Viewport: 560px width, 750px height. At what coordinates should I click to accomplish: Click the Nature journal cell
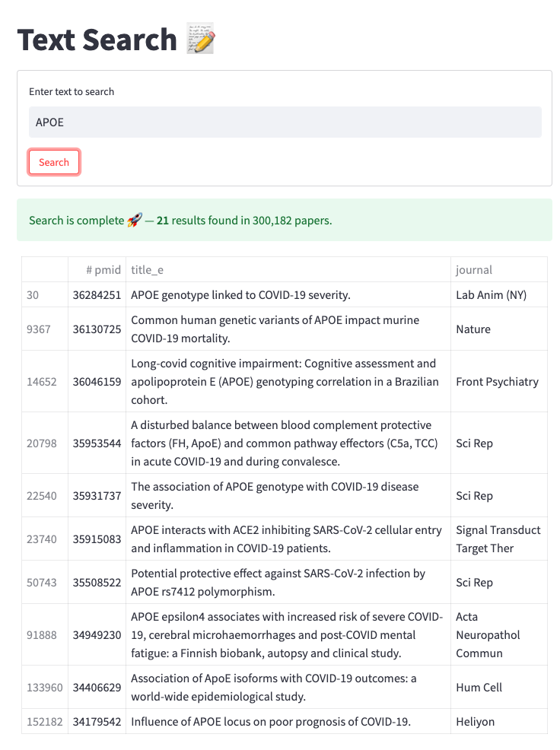click(x=472, y=329)
